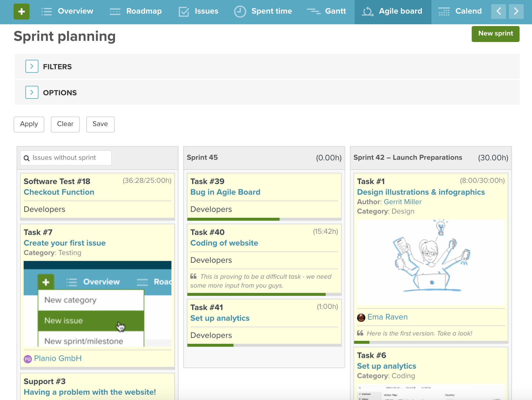Image resolution: width=532 pixels, height=400 pixels.
Task: Click the Gantt chart icon
Action: [314, 12]
